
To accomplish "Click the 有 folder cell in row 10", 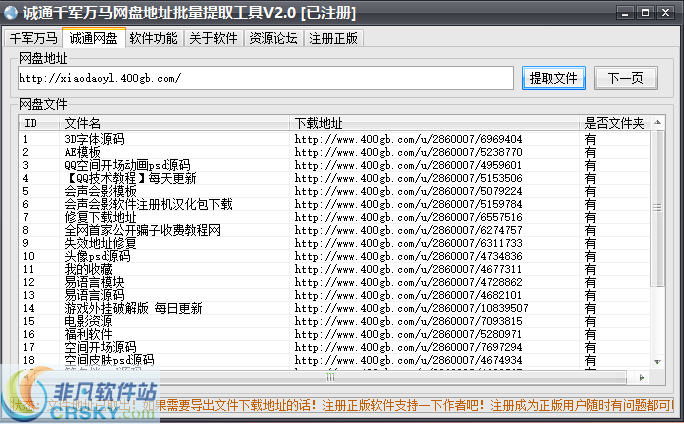I will [x=590, y=256].
